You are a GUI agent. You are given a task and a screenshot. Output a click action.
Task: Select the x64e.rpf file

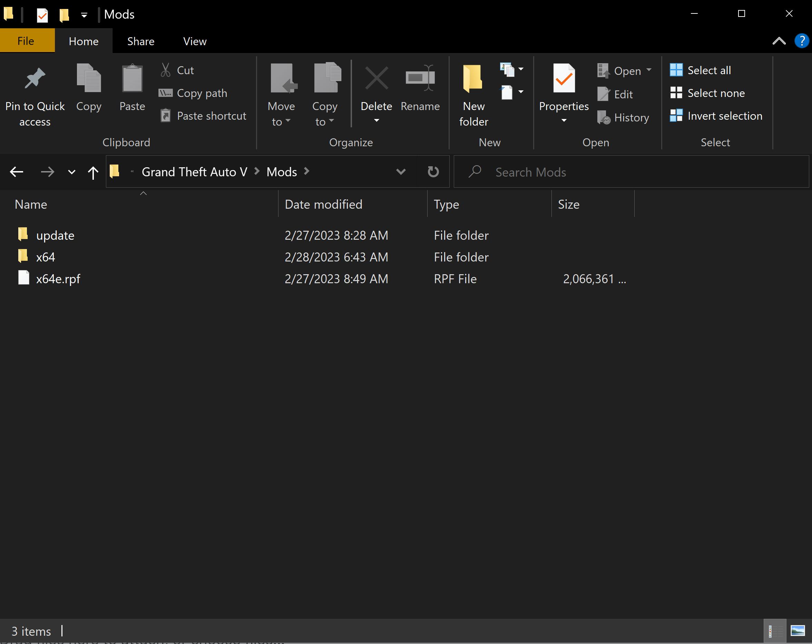point(58,279)
